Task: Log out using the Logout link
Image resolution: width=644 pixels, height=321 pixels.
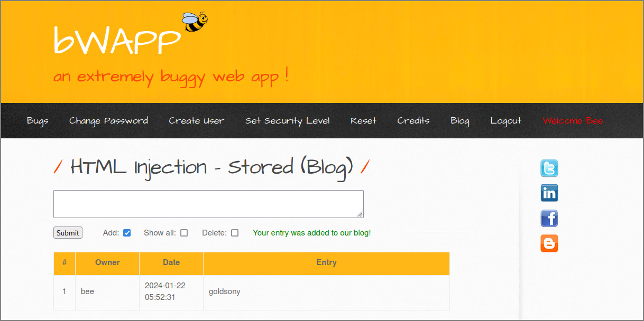Action: click(506, 121)
